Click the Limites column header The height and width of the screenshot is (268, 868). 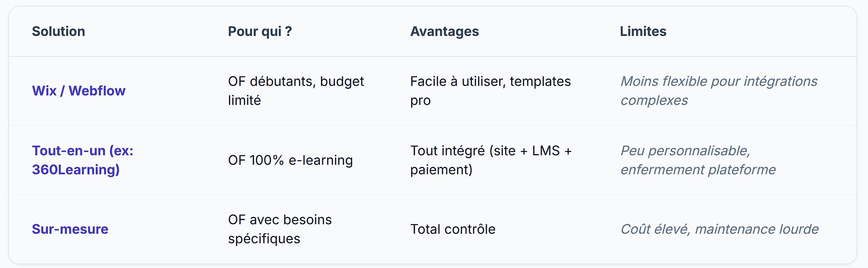[643, 31]
